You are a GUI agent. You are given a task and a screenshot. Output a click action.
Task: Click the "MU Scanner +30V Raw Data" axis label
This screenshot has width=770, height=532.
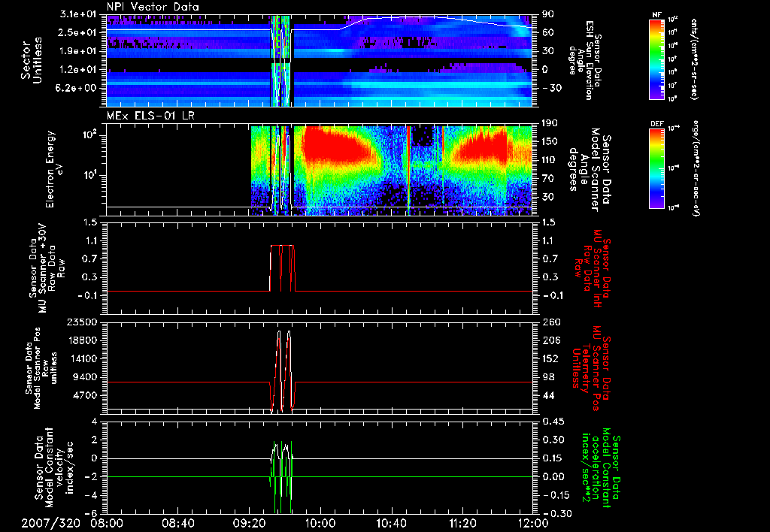47,268
